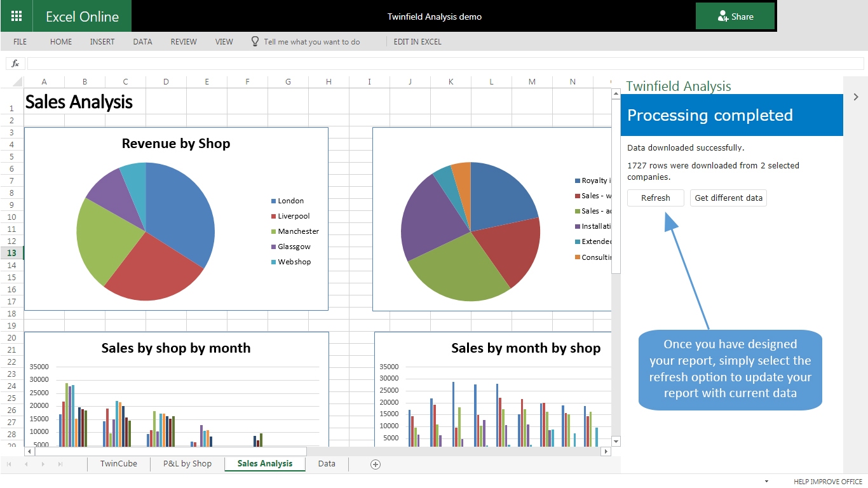Click the lightbulb Tell me icon

255,41
